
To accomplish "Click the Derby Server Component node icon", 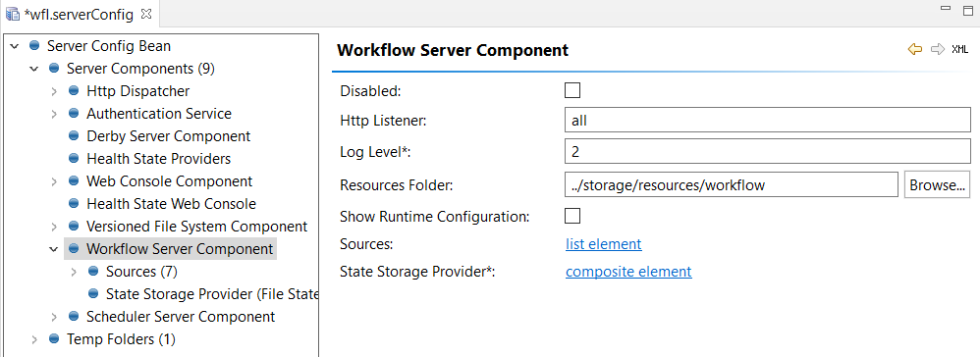I will (74, 136).
